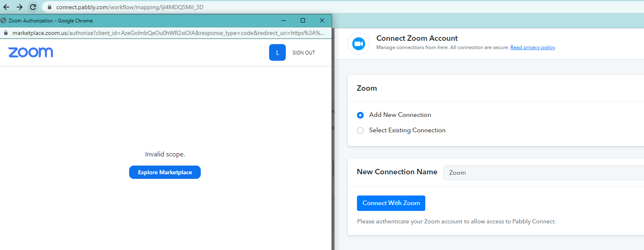Click the 'Please authenticate your Zoom account' text
644x250 pixels.
[457, 221]
